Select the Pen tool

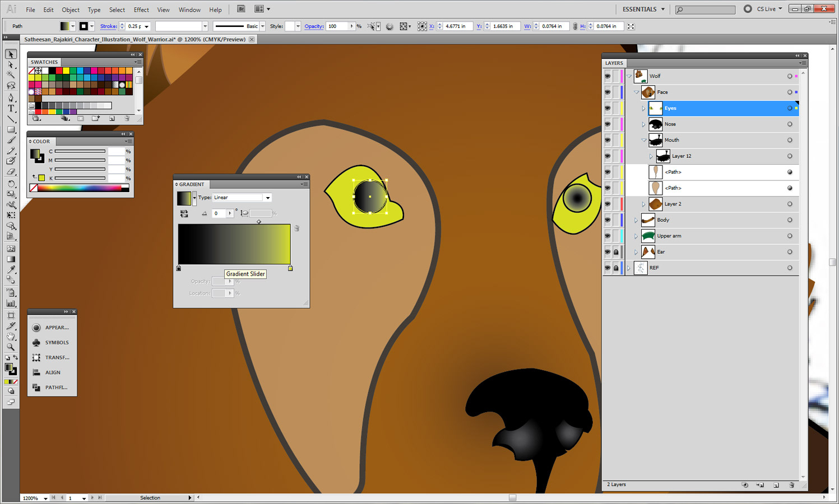coord(11,97)
